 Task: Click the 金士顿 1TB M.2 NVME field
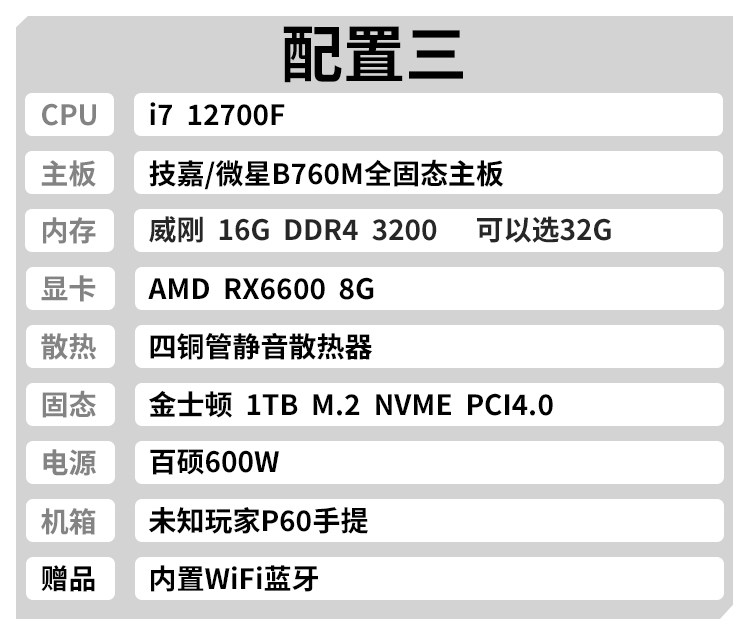coord(428,405)
